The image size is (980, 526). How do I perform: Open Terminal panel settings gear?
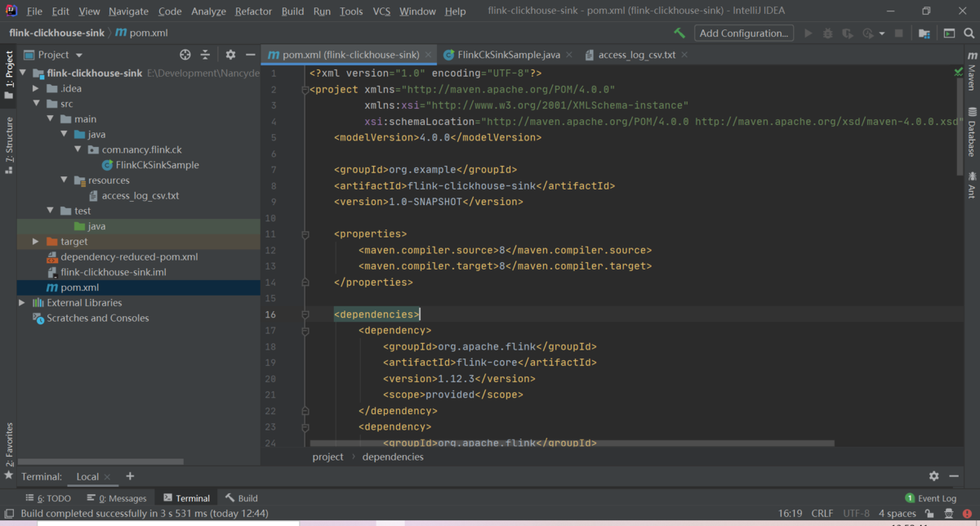pos(933,476)
